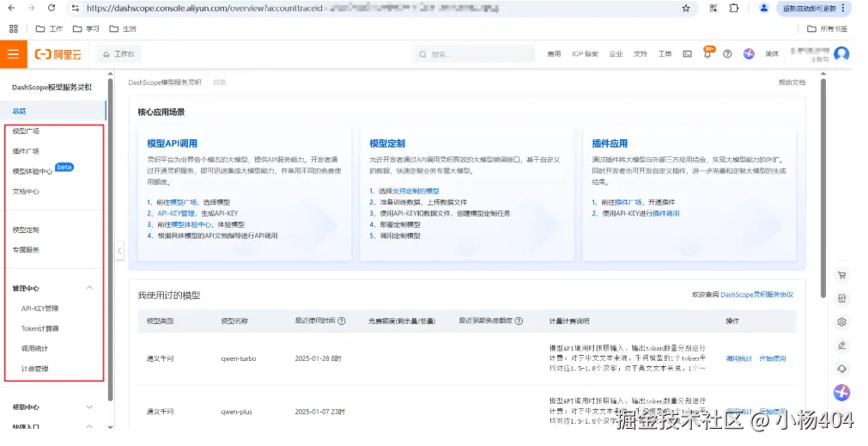Click 调用统计 link in qwen-turbo row
Image resolution: width=868 pixels, height=446 pixels.
[x=739, y=359]
